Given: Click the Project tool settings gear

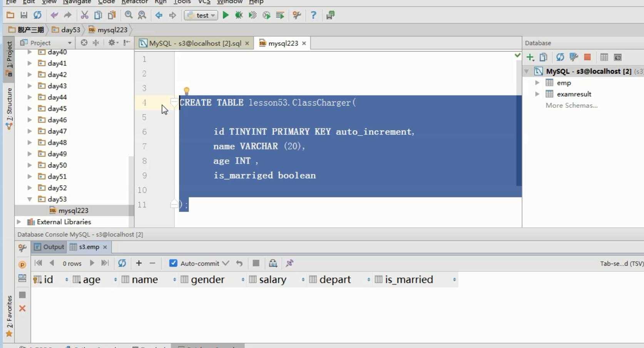Looking at the screenshot, I should pos(113,43).
